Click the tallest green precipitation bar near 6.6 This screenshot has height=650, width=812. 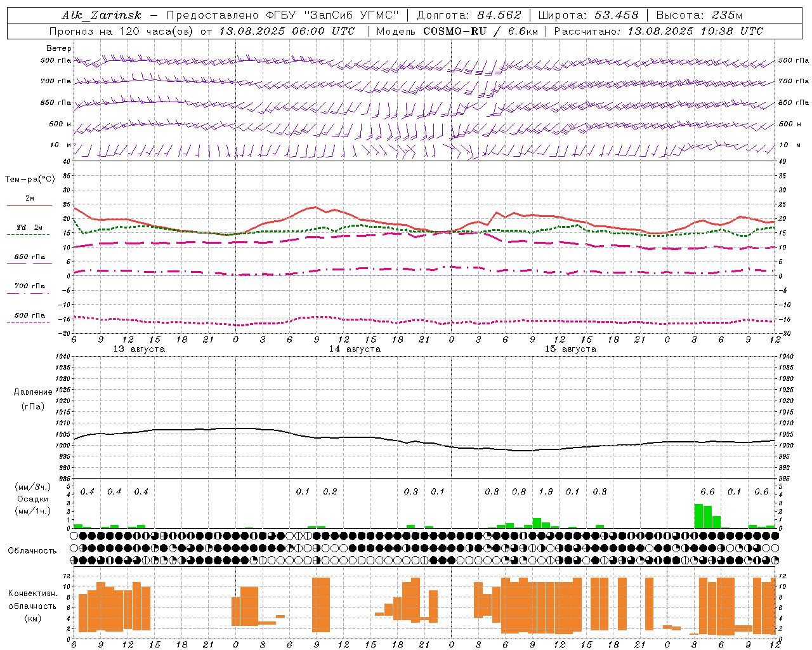click(x=698, y=516)
